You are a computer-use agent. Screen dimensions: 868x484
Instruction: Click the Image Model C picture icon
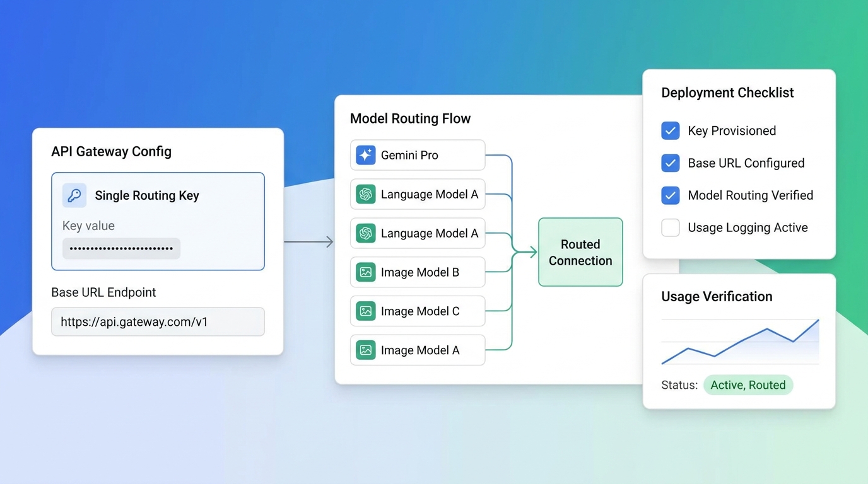point(365,311)
